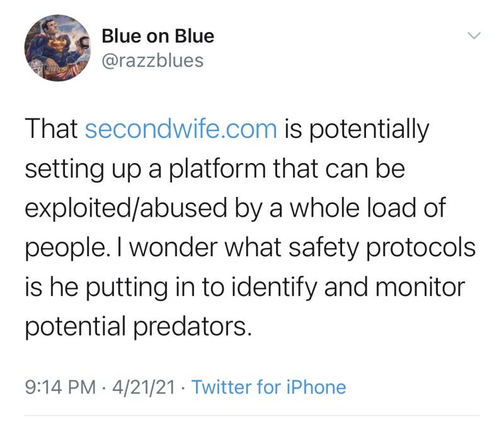Image resolution: width=504 pixels, height=425 pixels.
Task: Open the Twitter for iPhone source link
Action: click(268, 386)
